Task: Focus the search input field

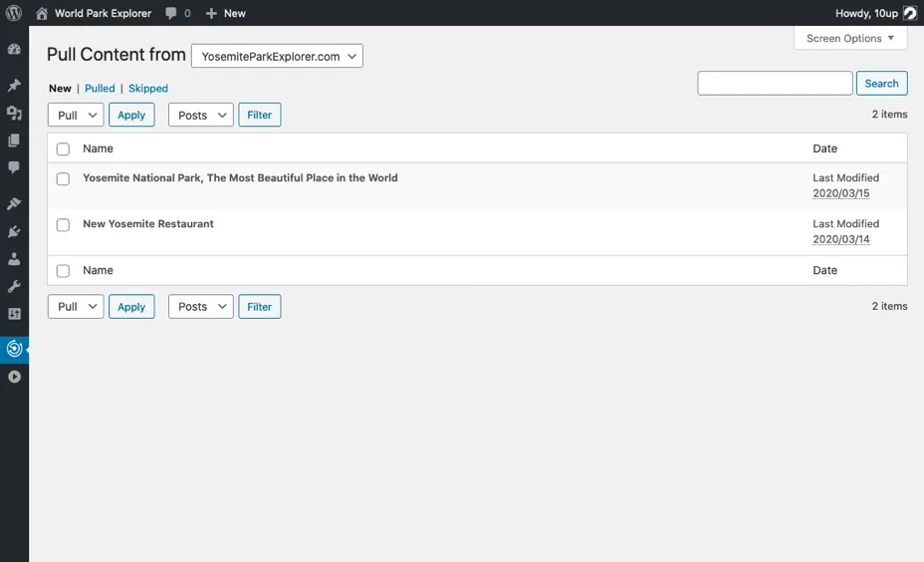Action: (775, 83)
